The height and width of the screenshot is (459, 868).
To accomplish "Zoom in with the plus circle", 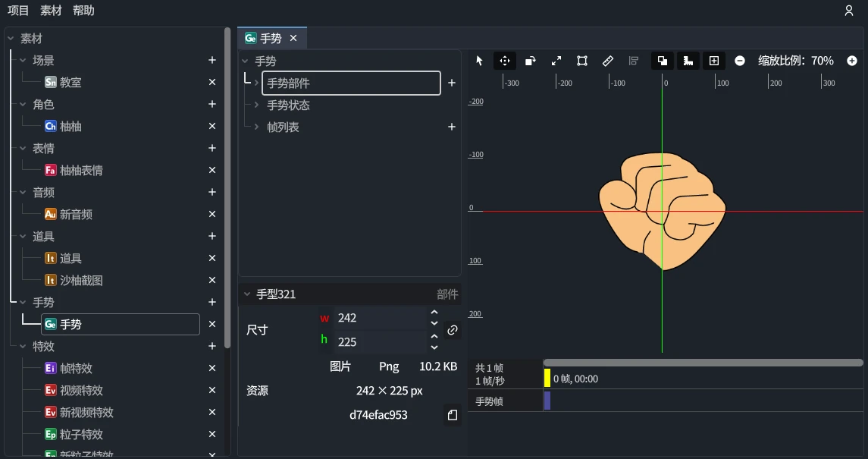I will tap(852, 61).
